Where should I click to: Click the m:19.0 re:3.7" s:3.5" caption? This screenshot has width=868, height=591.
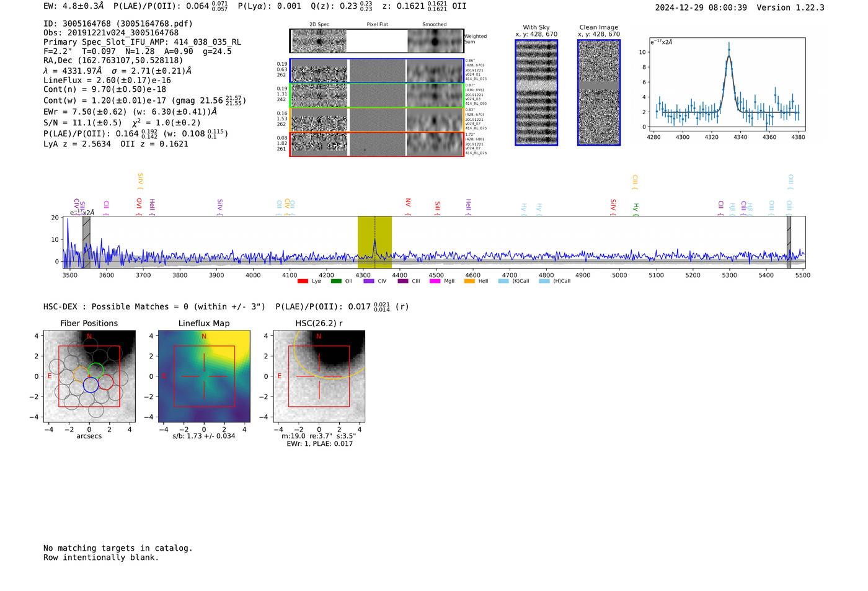point(319,436)
